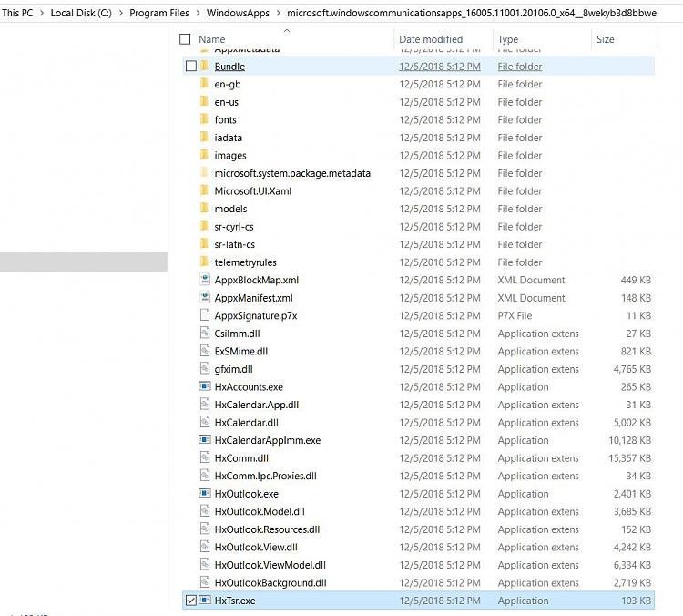The image size is (683, 616).
Task: Select file name HxOutlook.Resources.dll
Action: [x=267, y=529]
